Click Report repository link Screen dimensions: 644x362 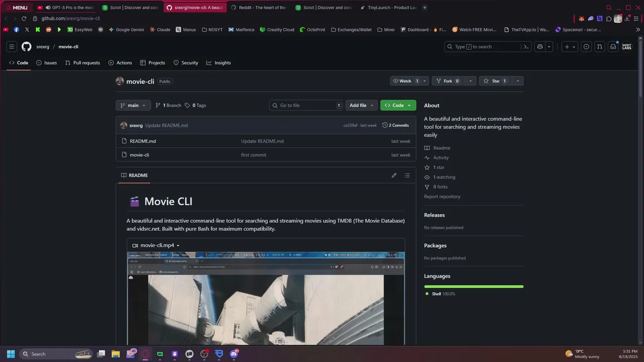(442, 197)
